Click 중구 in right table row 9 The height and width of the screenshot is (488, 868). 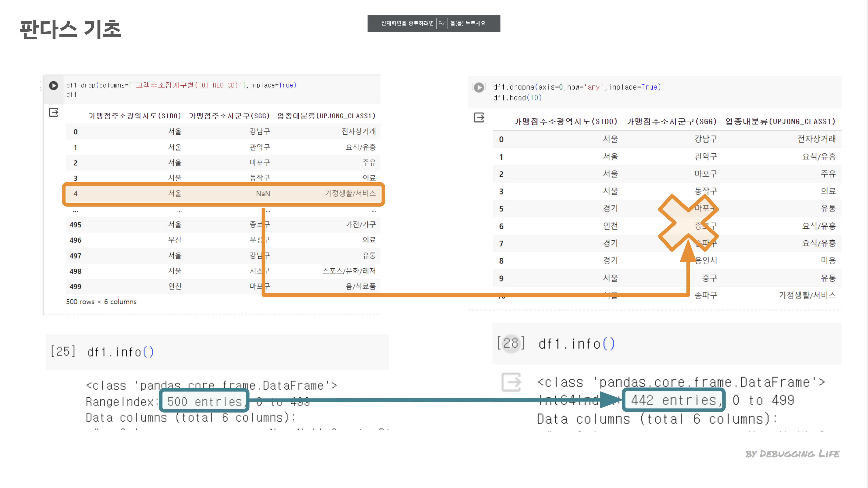(x=709, y=278)
